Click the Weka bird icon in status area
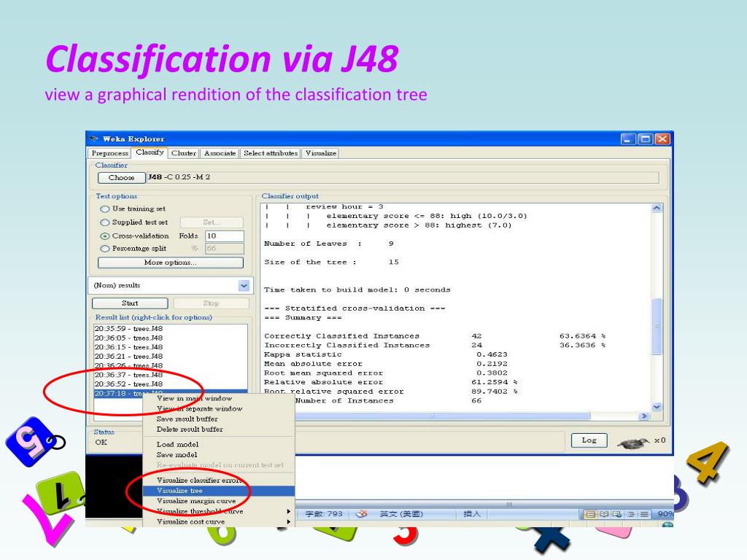Image resolution: width=747 pixels, height=560 pixels. pos(633,443)
